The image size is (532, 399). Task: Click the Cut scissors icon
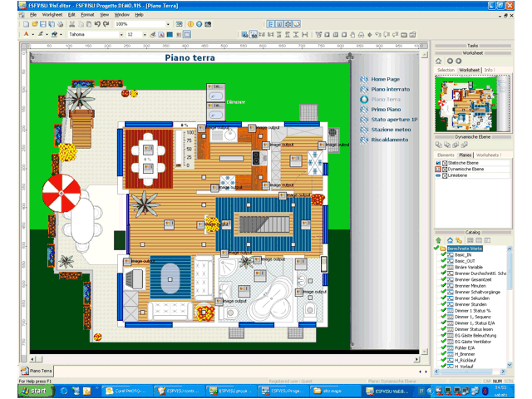[72, 24]
